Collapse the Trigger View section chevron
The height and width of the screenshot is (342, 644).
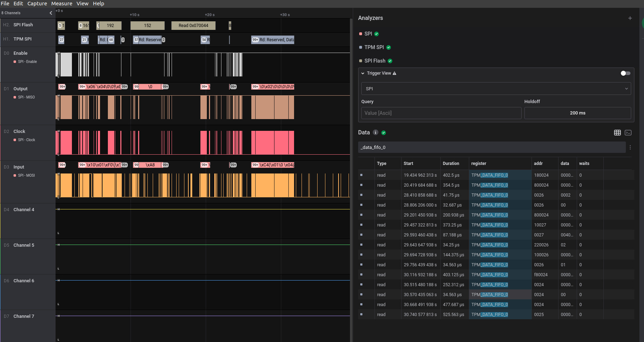pos(363,73)
